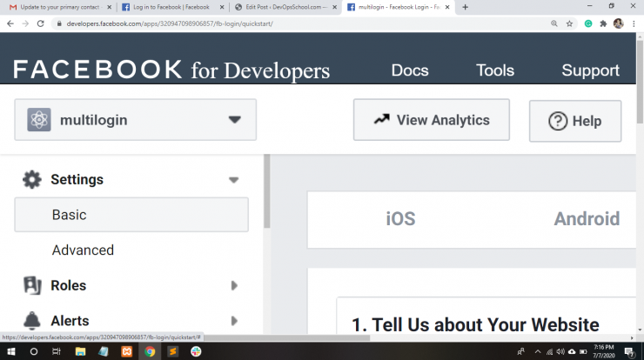The width and height of the screenshot is (644, 360).
Task: Select the multilogin Facebook Login tab
Action: [399, 7]
